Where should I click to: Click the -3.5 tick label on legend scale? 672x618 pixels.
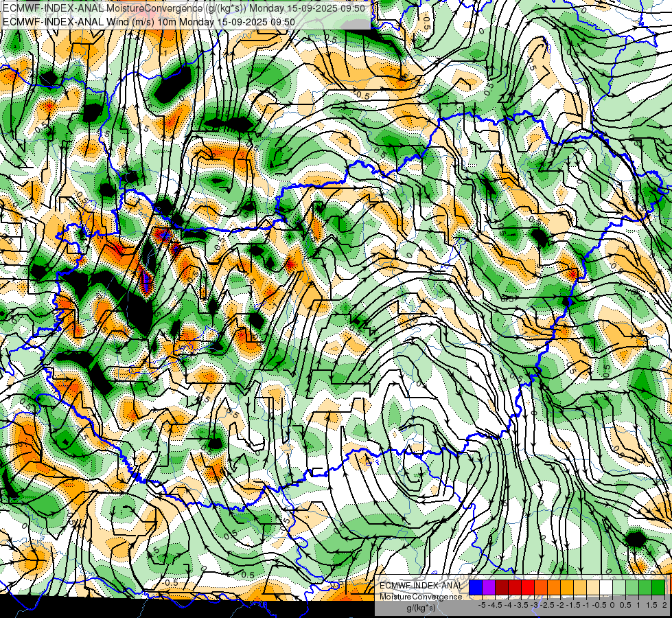521,605
